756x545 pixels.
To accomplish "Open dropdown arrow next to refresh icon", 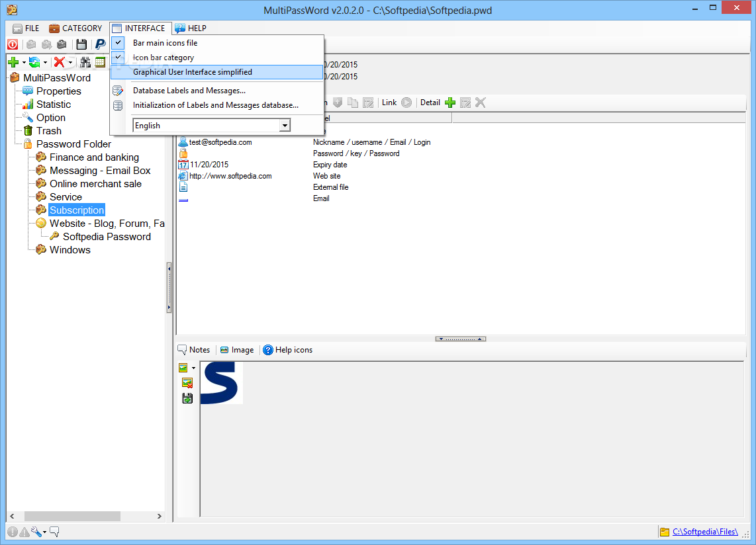I will coord(45,63).
